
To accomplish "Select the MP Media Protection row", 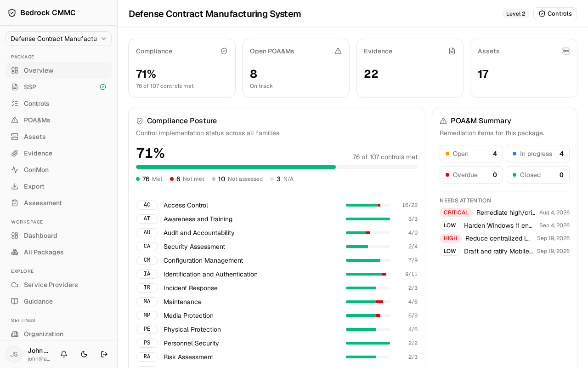I will click(x=277, y=316).
